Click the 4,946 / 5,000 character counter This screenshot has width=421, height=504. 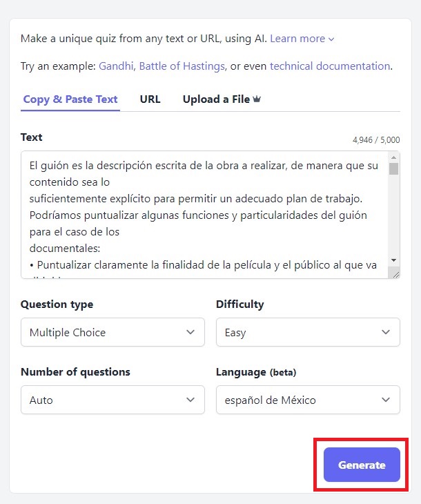(376, 140)
